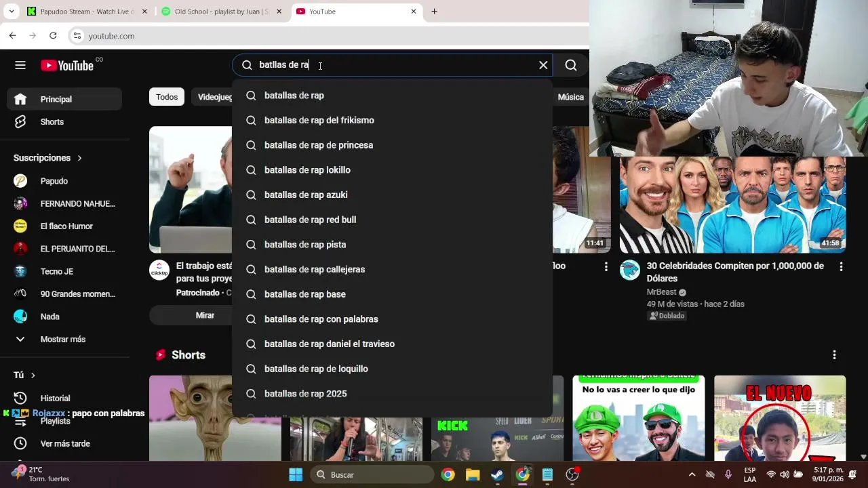Choose suggestion 'batallas de rap base'
Image resolution: width=868 pixels, height=488 pixels.
pos(392,294)
